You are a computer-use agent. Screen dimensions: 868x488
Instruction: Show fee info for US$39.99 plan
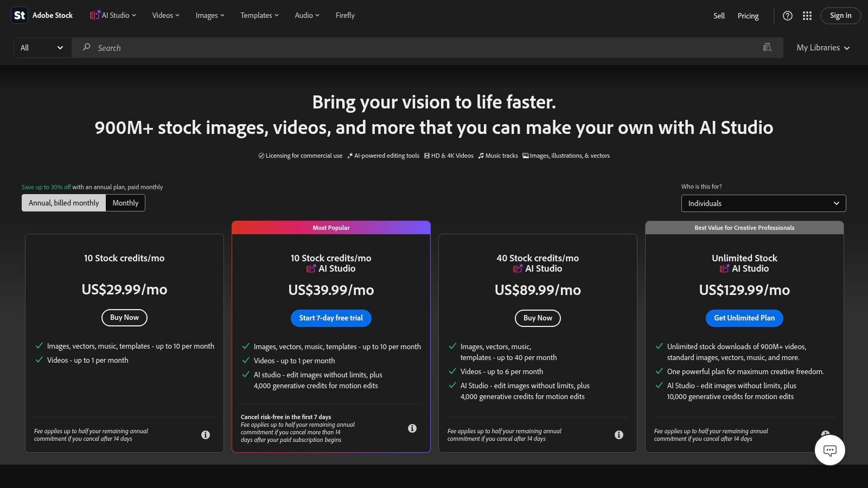[x=412, y=428]
